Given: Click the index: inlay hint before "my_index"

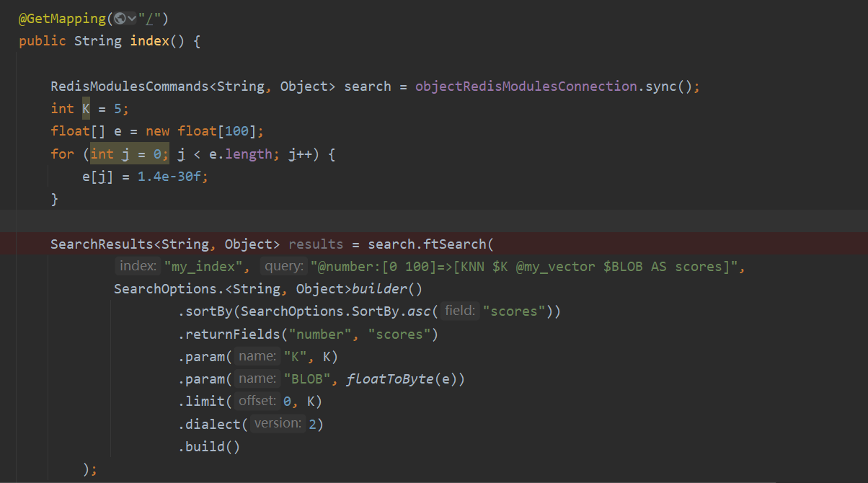Looking at the screenshot, I should 136,265.
